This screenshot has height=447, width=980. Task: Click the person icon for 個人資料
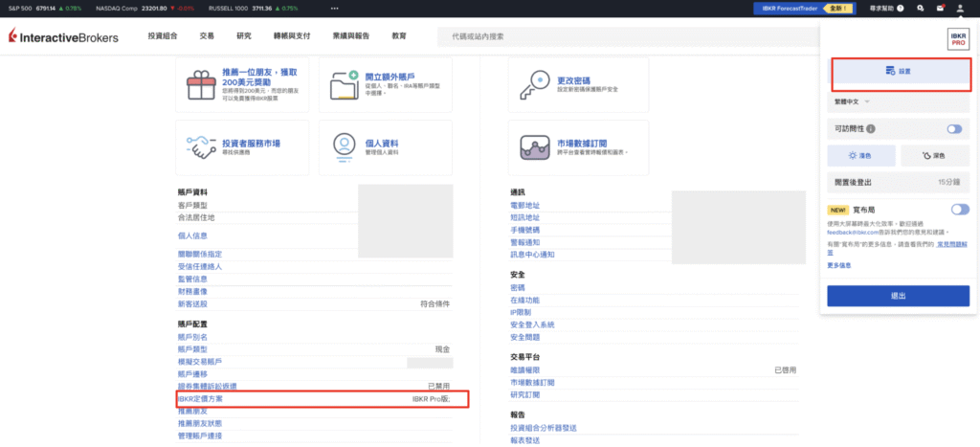click(x=345, y=147)
